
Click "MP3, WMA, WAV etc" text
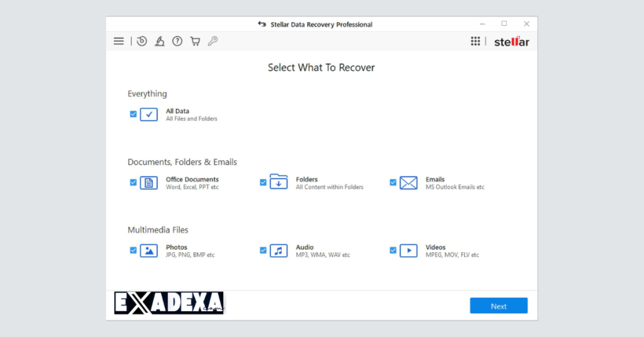323,255
